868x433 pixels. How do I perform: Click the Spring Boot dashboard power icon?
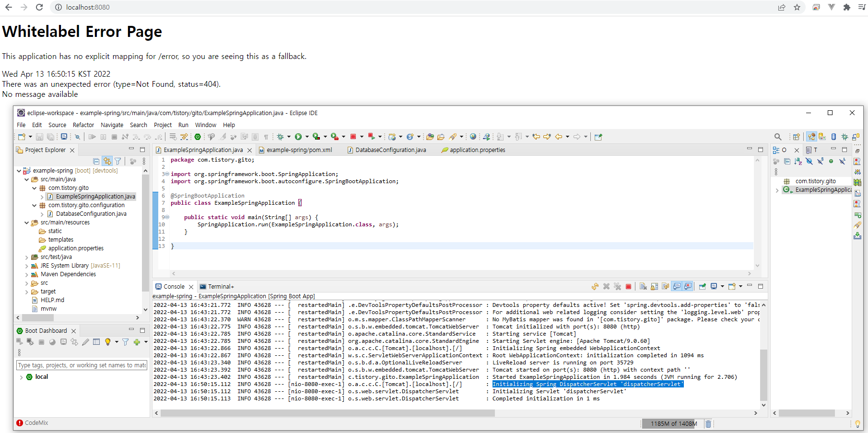click(198, 137)
